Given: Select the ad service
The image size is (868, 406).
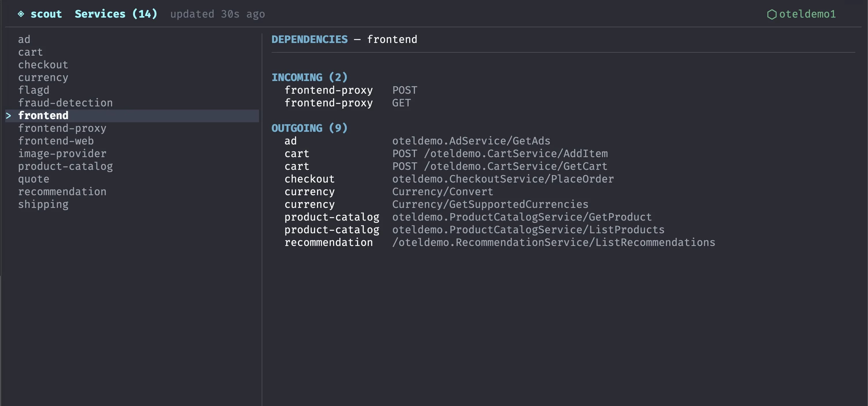Looking at the screenshot, I should click(24, 40).
